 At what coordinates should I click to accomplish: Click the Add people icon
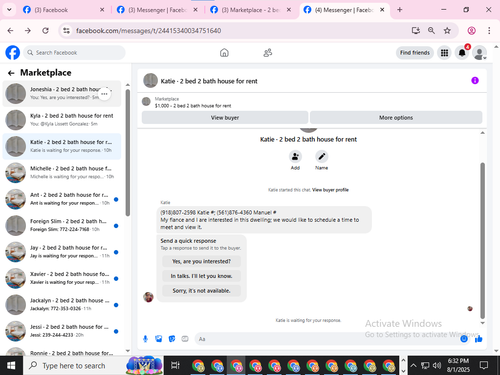(x=295, y=156)
